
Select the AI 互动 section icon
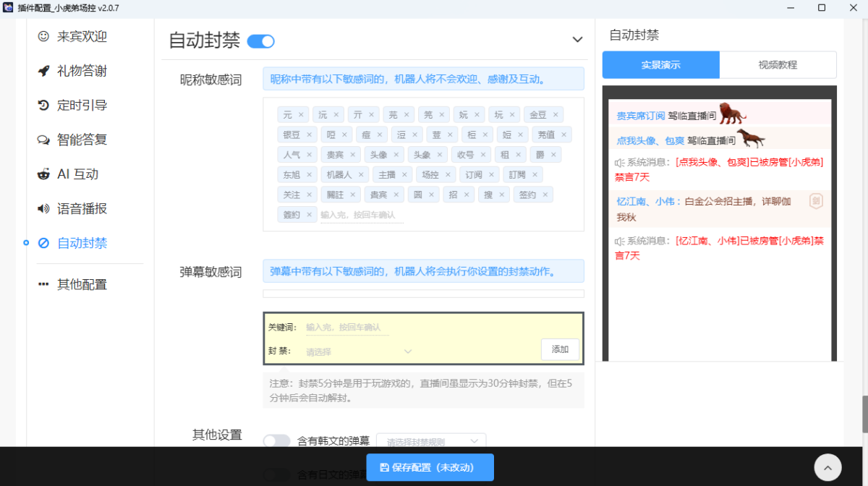pos(43,174)
